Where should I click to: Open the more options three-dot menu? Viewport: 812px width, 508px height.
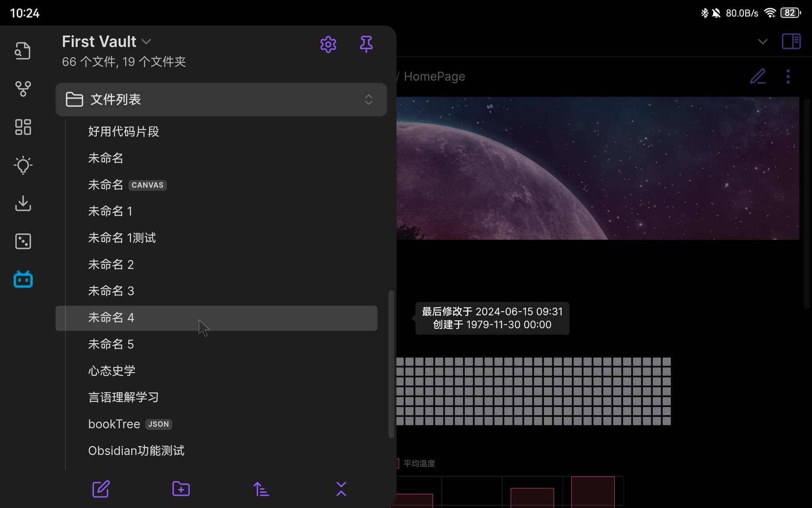(x=788, y=77)
